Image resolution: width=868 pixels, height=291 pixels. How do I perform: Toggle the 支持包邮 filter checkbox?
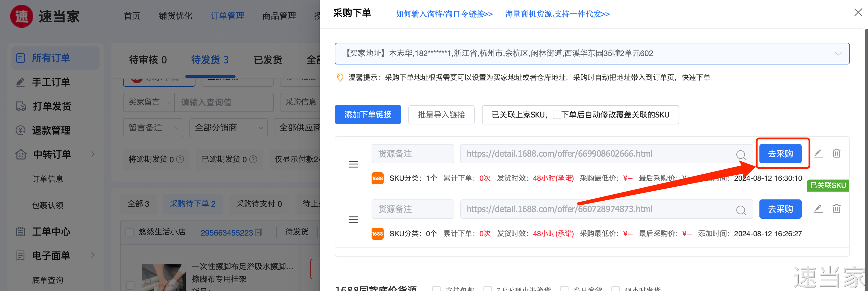pyautogui.click(x=436, y=289)
